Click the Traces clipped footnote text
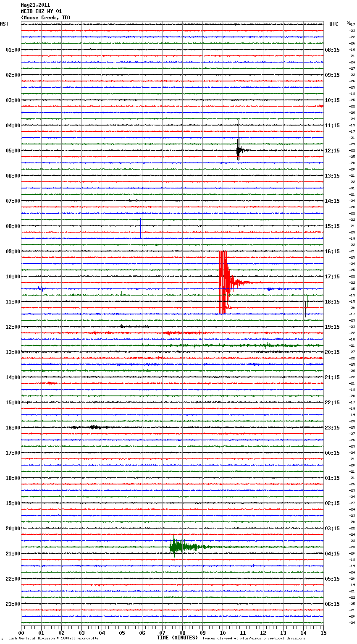Screen dimensions: 357x644 [x=254, y=638]
